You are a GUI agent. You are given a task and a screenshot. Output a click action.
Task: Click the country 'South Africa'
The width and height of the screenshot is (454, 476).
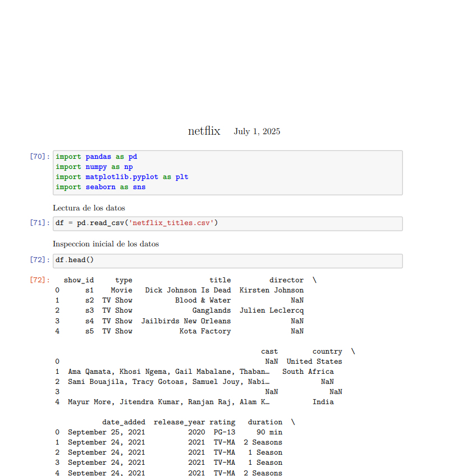(308, 372)
